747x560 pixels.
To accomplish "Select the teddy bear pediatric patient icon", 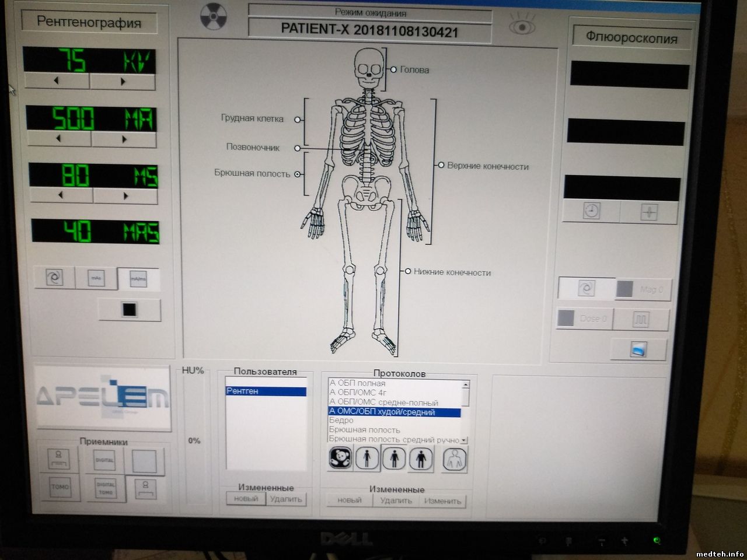I will [340, 459].
